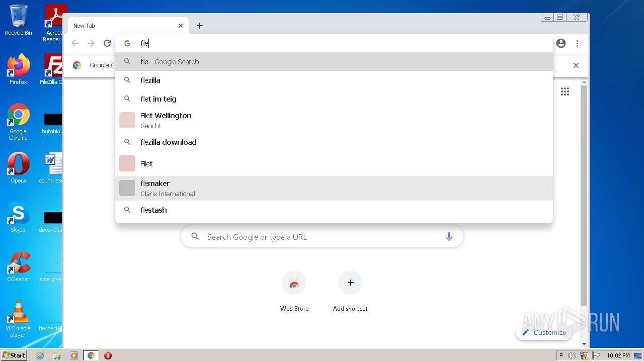This screenshot has height=362, width=644.
Task: Reload the page with the refresh icon
Action: [107, 43]
